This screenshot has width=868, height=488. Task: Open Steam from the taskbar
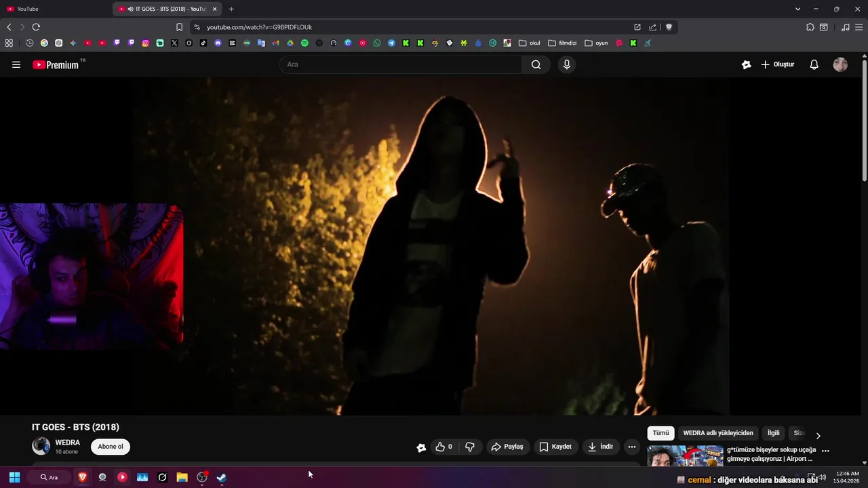click(x=221, y=477)
